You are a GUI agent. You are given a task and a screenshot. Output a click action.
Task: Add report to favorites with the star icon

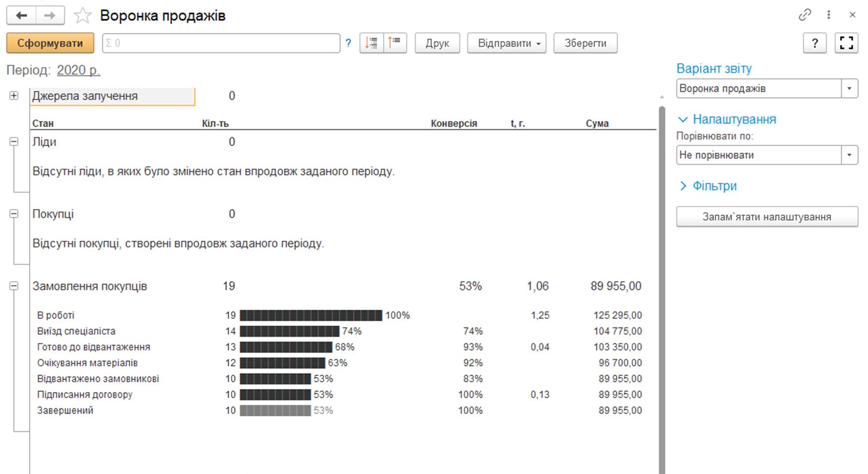[x=82, y=16]
